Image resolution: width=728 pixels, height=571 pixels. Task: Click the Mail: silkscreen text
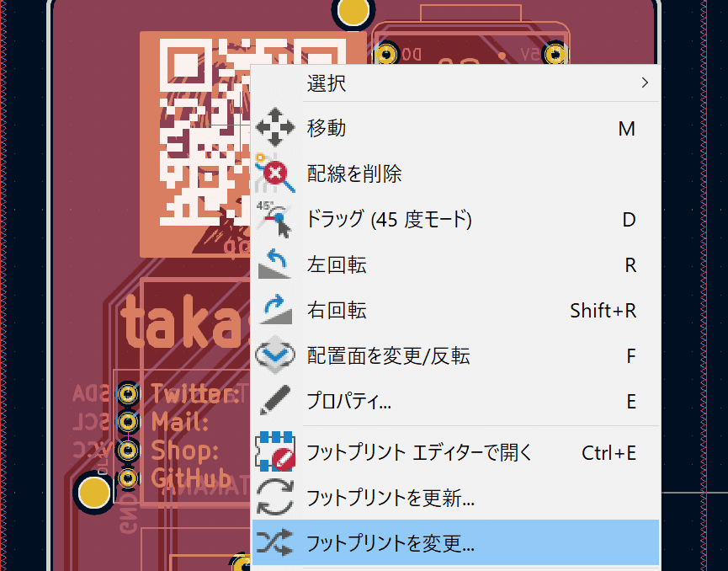(x=180, y=422)
